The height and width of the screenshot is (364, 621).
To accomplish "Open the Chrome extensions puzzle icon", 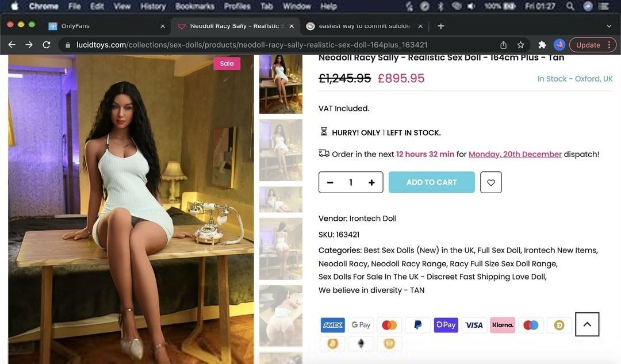I will pos(542,45).
